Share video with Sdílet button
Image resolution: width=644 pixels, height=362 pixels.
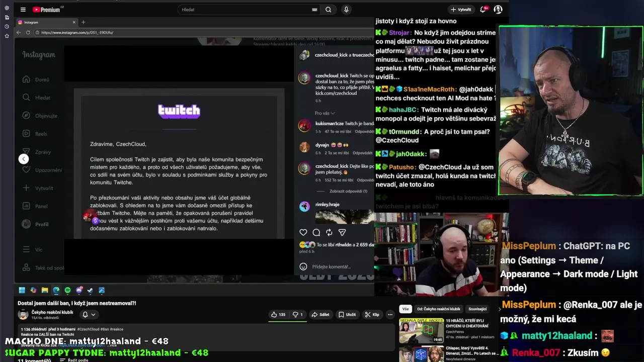(320, 315)
